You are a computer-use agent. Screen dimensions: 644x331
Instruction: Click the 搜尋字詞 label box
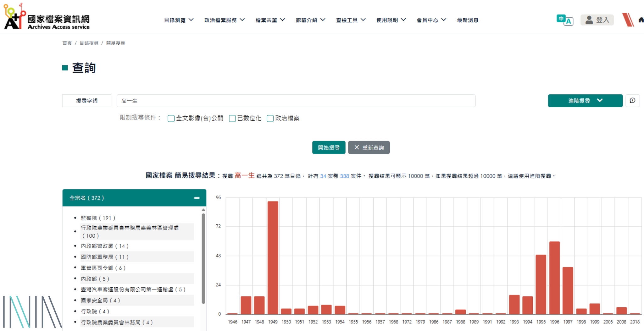87,101
